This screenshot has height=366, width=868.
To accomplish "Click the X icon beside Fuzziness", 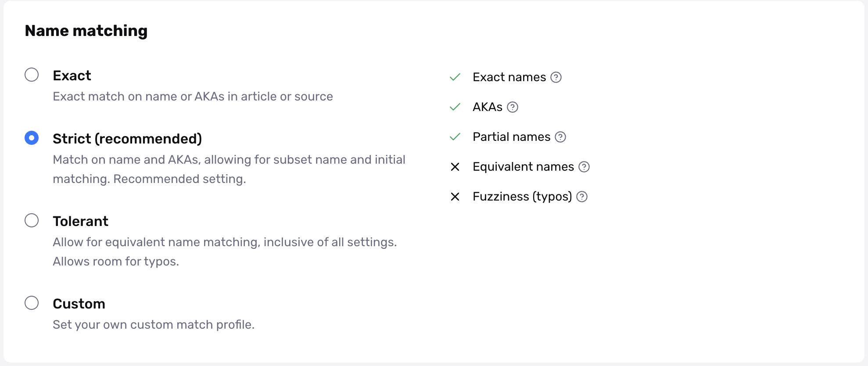I will click(455, 197).
